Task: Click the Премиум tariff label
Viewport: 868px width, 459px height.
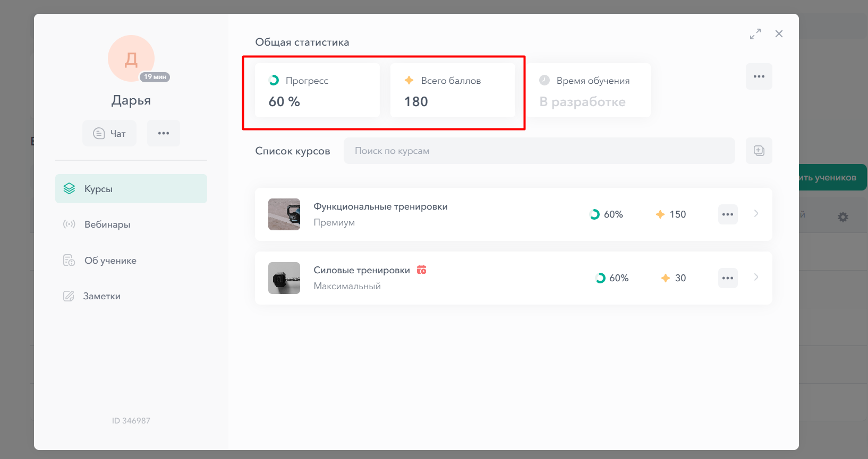Action: (x=334, y=222)
